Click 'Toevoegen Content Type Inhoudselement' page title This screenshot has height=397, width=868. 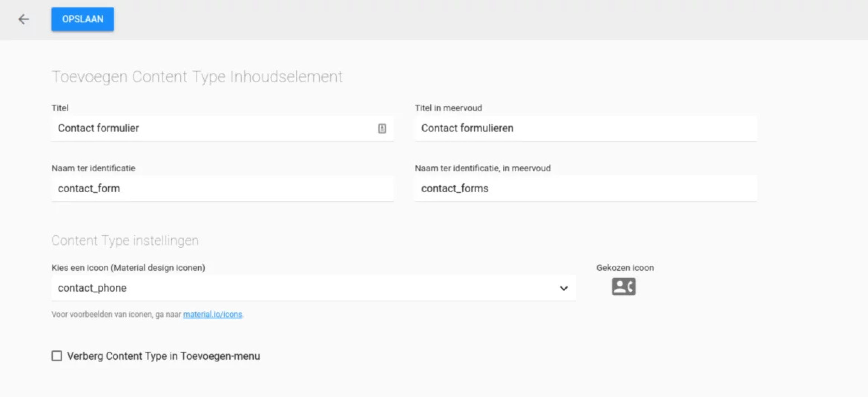[x=197, y=76]
